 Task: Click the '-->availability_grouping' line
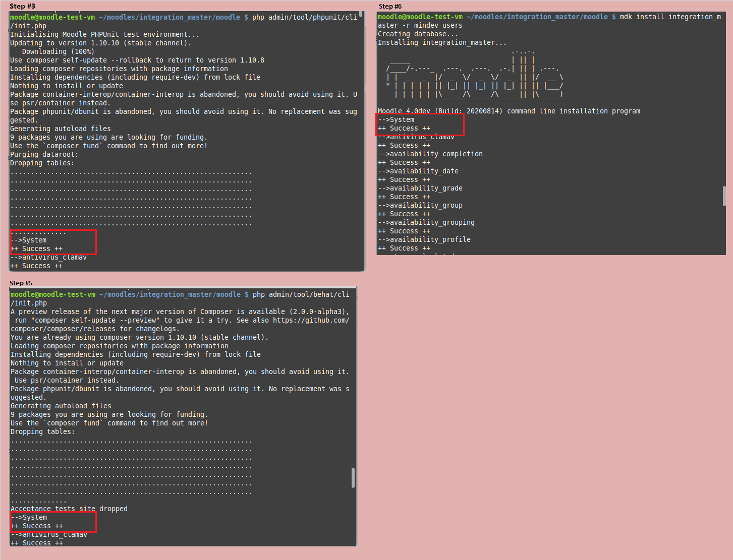click(426, 222)
